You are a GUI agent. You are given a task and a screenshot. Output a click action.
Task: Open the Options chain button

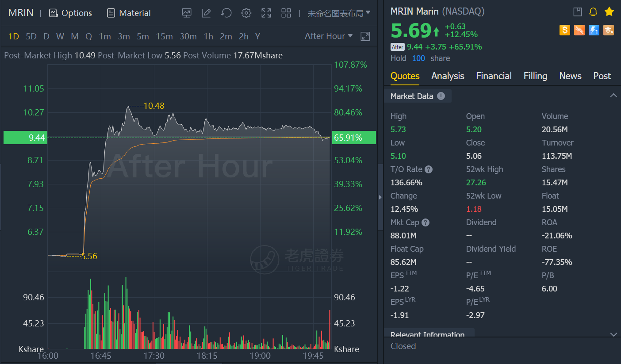70,13
